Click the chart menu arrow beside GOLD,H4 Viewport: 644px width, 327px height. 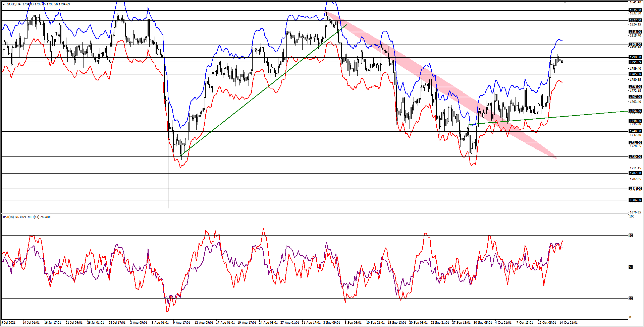coord(4,4)
